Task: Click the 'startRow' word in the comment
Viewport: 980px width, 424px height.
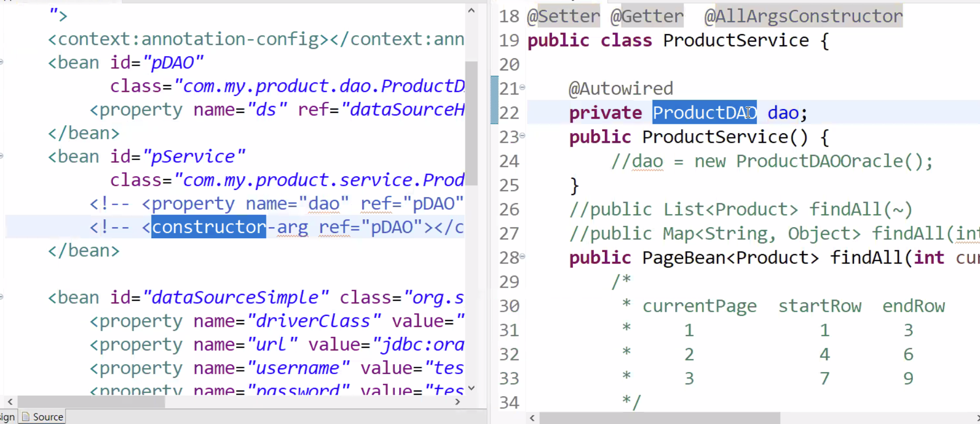Action: click(819, 306)
